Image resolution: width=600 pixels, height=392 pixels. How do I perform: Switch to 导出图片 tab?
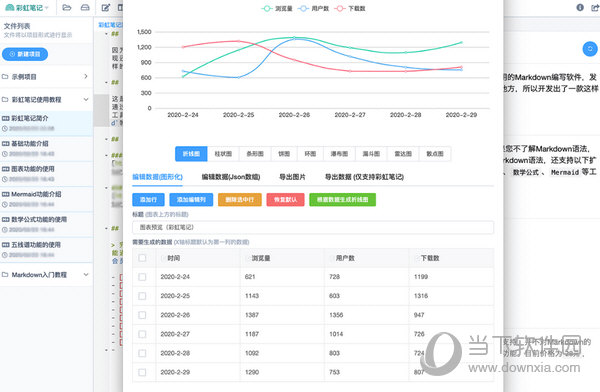point(292,177)
